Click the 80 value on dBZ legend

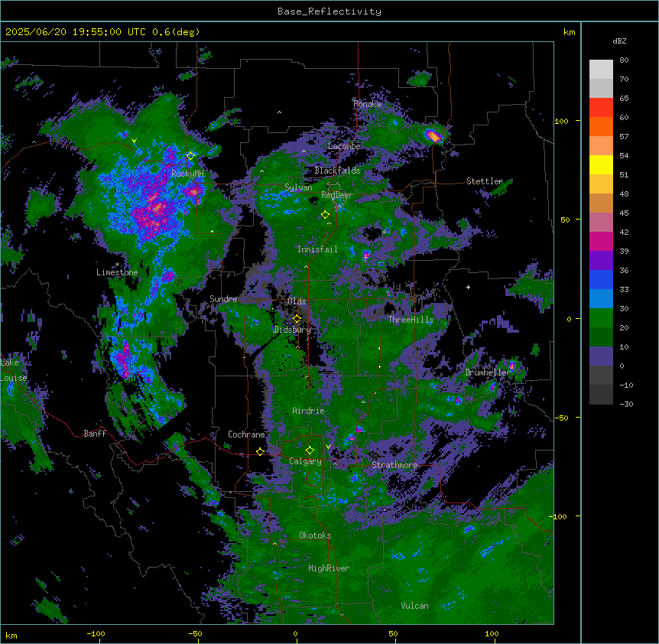[x=624, y=60]
